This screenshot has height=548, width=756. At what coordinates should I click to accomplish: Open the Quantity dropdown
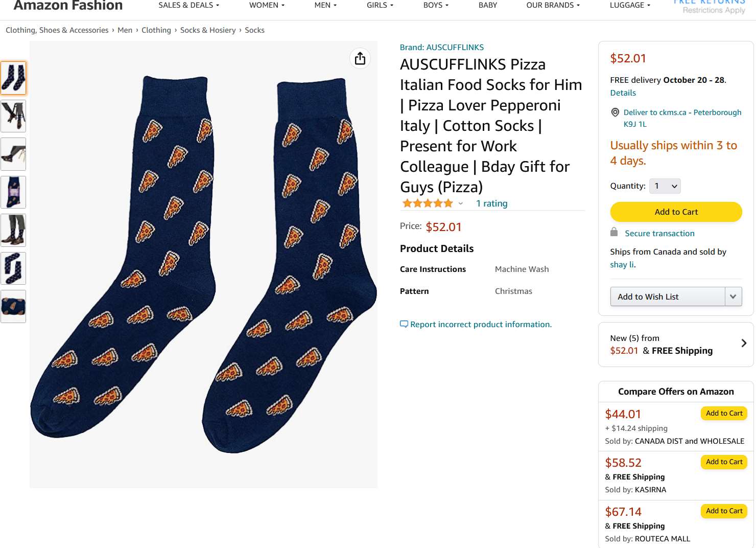(665, 186)
